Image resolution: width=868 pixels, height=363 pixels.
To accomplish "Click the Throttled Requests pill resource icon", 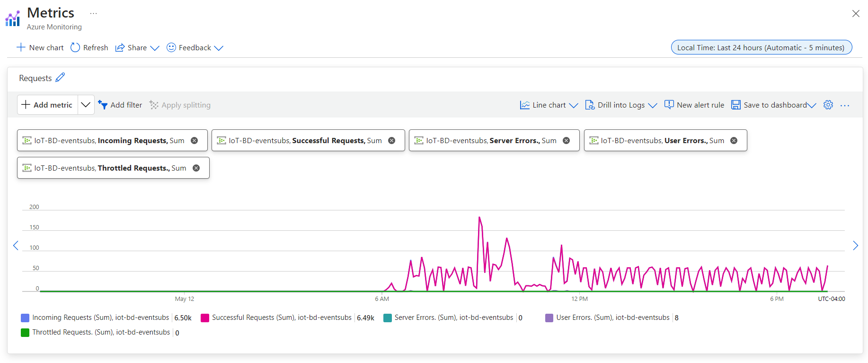I will [27, 168].
